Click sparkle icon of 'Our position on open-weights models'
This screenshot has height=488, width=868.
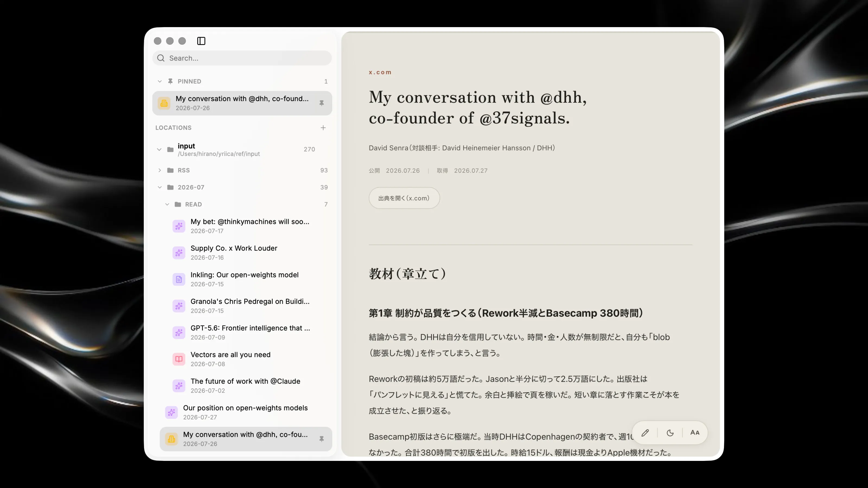click(171, 412)
